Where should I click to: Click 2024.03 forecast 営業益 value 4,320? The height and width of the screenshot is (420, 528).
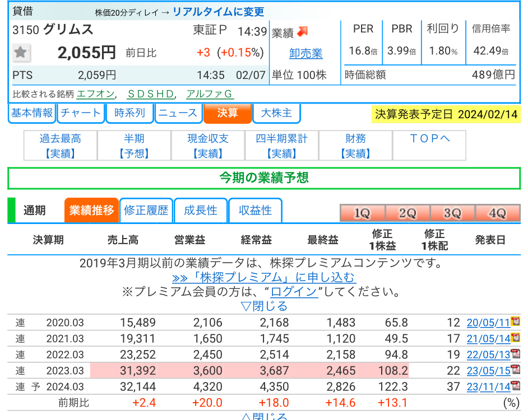[x=208, y=387]
